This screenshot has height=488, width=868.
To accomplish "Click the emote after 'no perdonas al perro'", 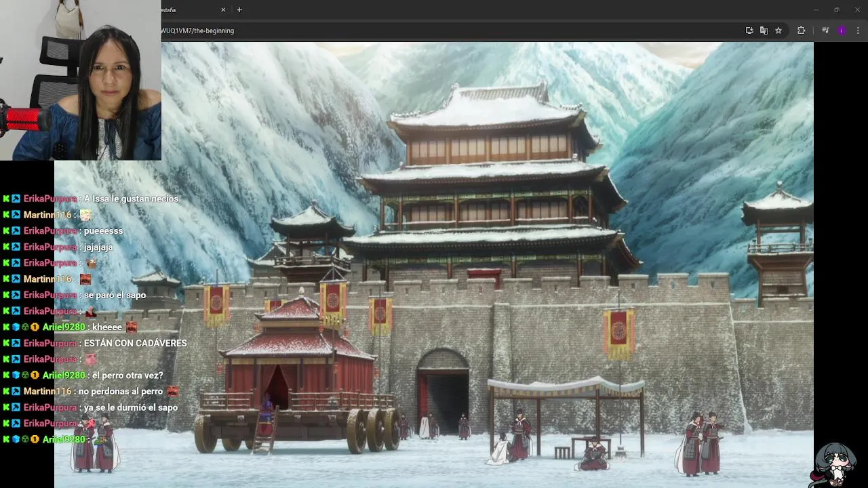I will tap(173, 392).
